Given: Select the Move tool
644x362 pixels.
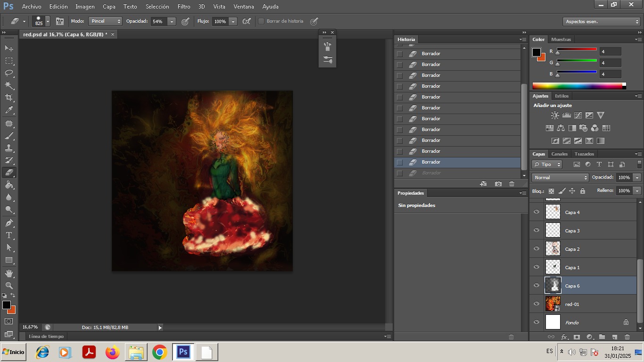Looking at the screenshot, I should (x=9, y=49).
